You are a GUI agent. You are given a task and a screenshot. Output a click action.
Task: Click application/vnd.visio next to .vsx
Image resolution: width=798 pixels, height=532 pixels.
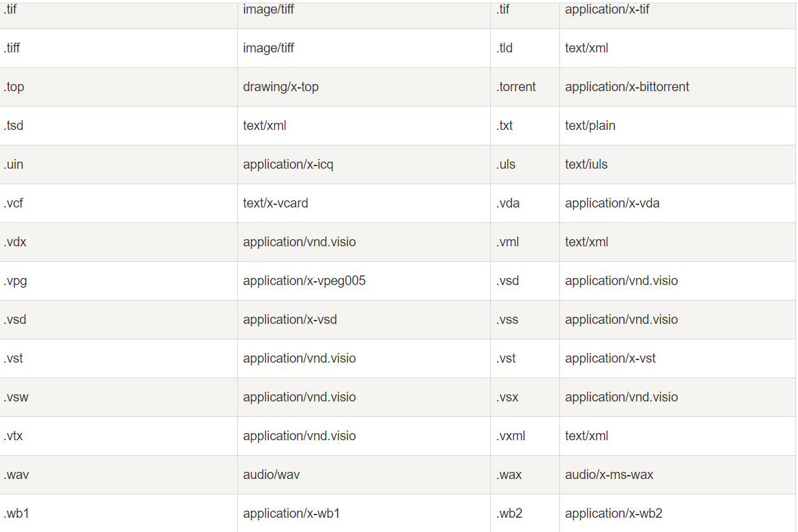(x=677, y=397)
